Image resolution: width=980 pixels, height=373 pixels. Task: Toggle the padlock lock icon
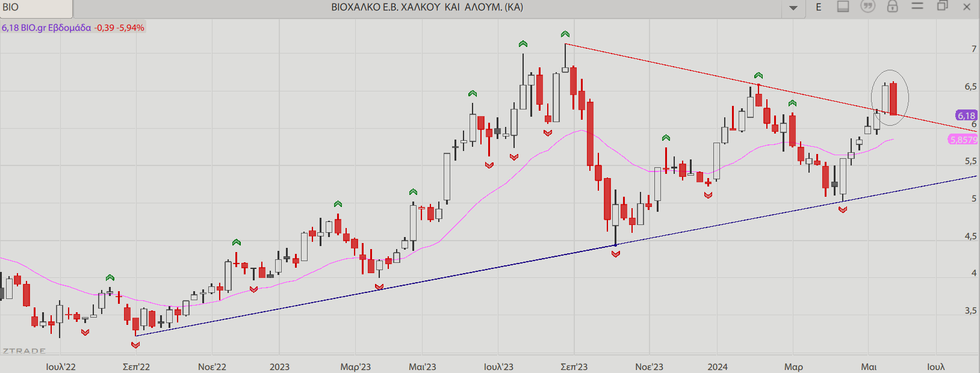[x=893, y=7]
